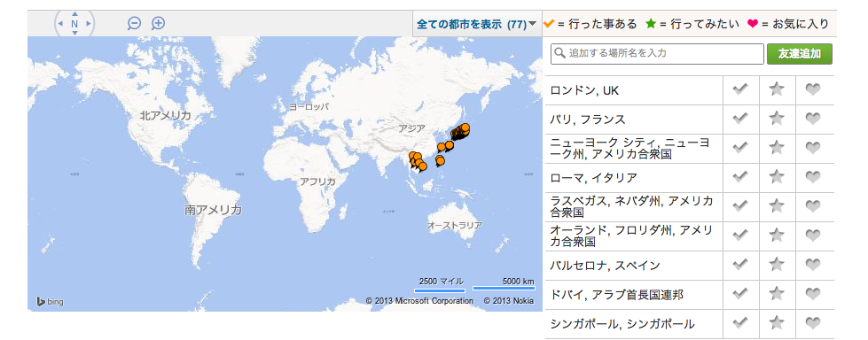Click the 北アメリカ map label
The width and height of the screenshot is (868, 340).
click(x=165, y=115)
